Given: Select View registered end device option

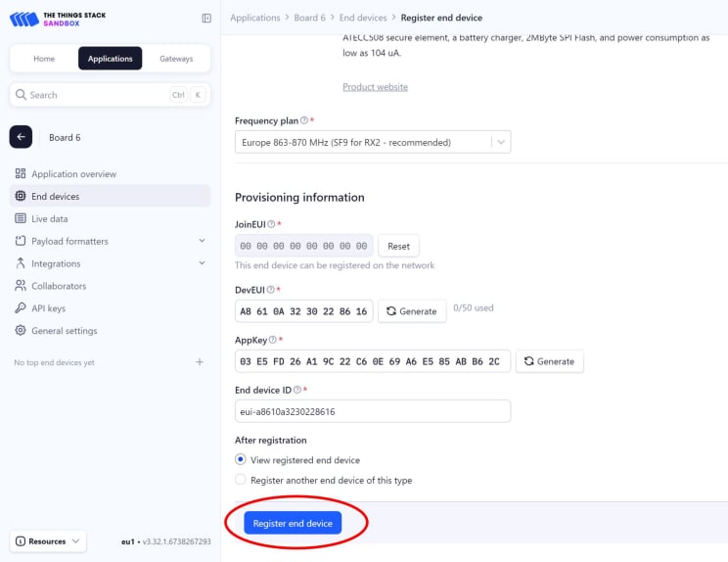Looking at the screenshot, I should pos(240,459).
